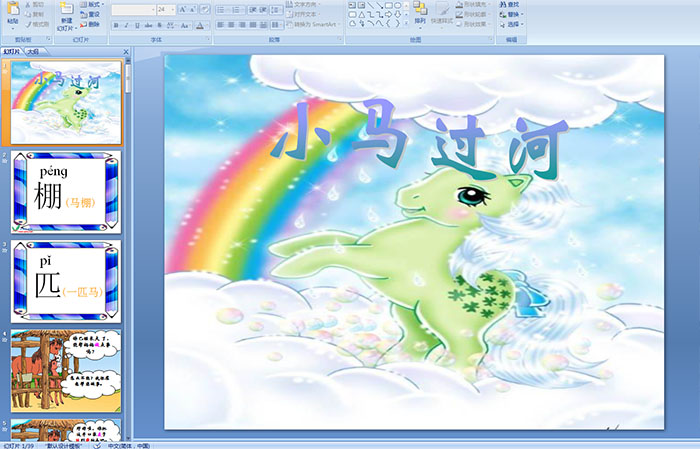
Task: Click the increase indent icon
Action: pyautogui.click(x=263, y=9)
